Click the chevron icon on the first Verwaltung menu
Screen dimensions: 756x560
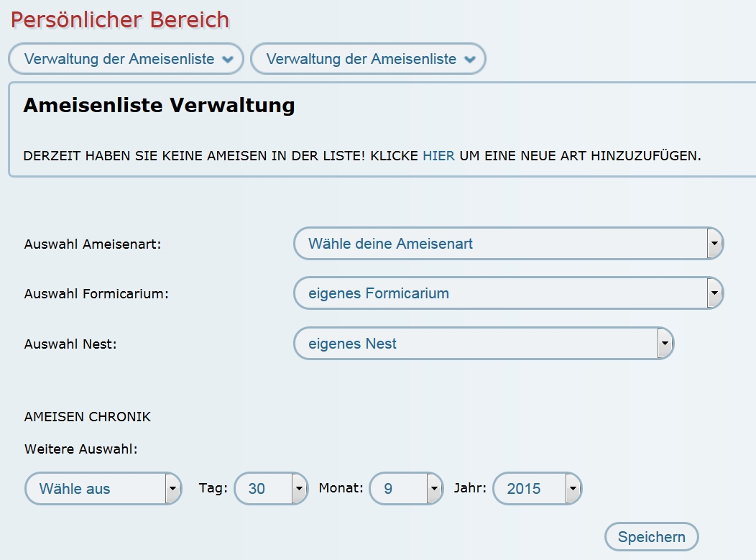[x=228, y=60]
